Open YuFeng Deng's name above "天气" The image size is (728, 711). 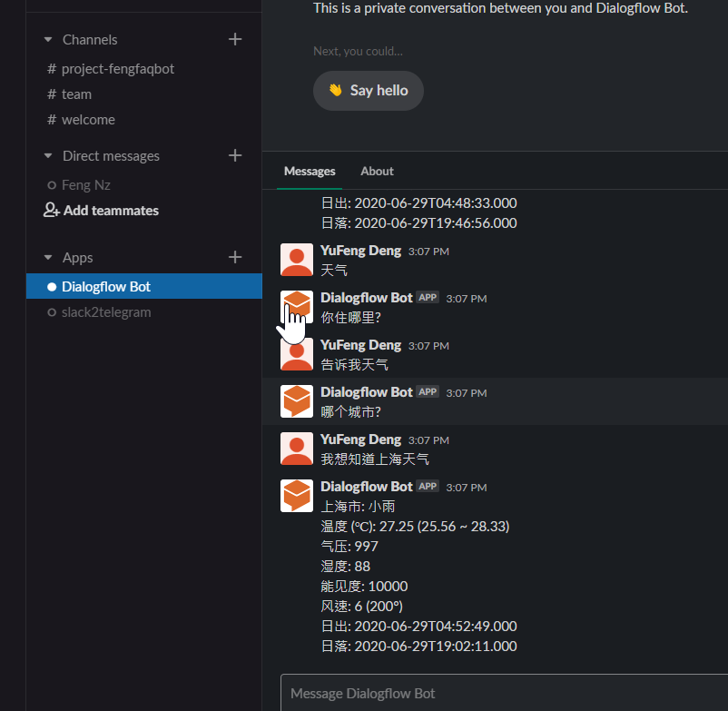click(360, 251)
